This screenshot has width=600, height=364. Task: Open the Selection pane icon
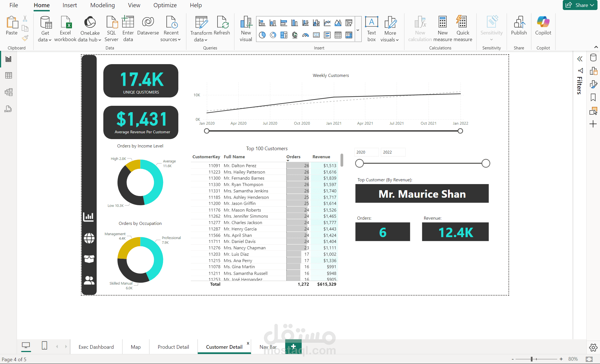tap(593, 111)
